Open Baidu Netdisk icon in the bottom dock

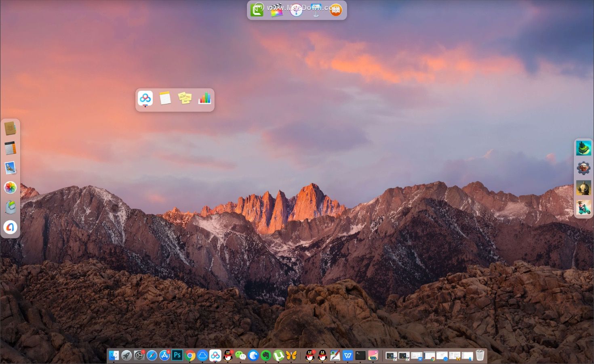[215, 355]
